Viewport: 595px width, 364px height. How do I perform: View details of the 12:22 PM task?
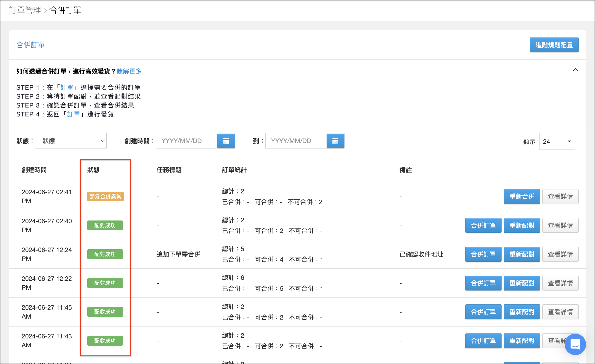pyautogui.click(x=560, y=283)
